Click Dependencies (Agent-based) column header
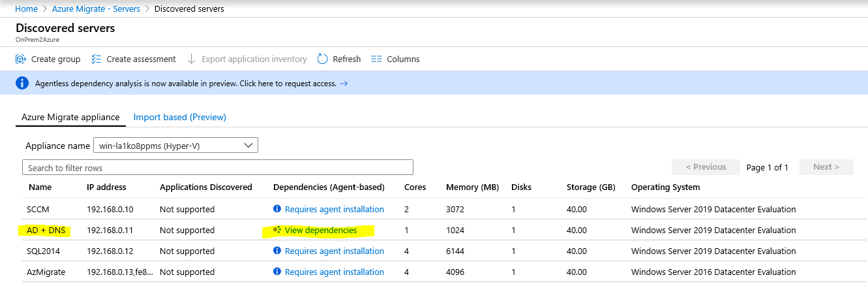868x288 pixels. tap(329, 187)
